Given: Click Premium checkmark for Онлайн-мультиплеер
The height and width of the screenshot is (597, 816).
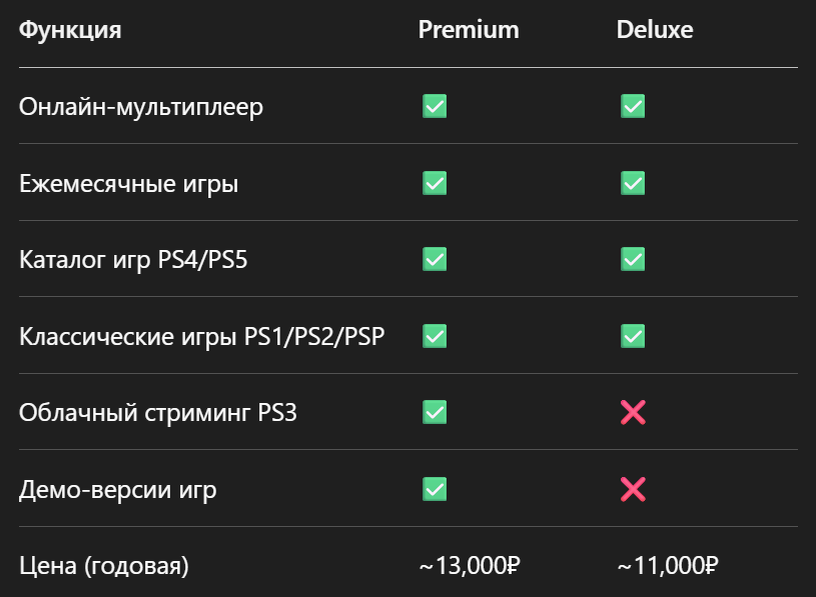Looking at the screenshot, I should [x=435, y=106].
